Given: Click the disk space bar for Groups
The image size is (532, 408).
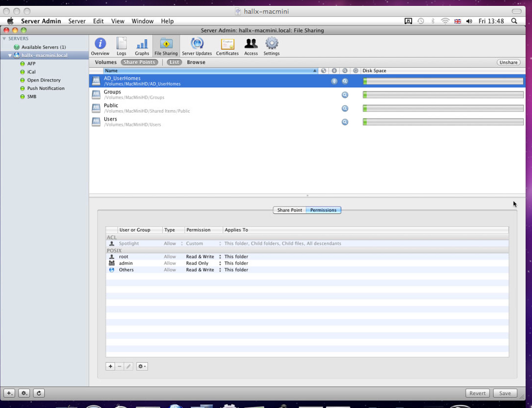Looking at the screenshot, I should pyautogui.click(x=443, y=95).
